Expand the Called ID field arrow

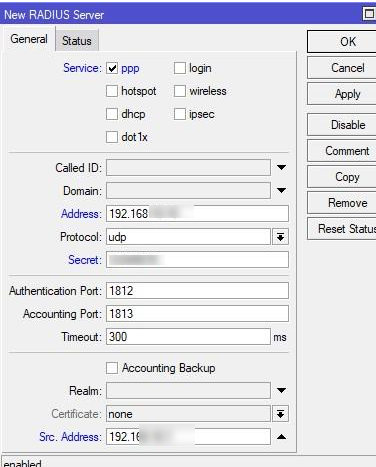tap(281, 167)
